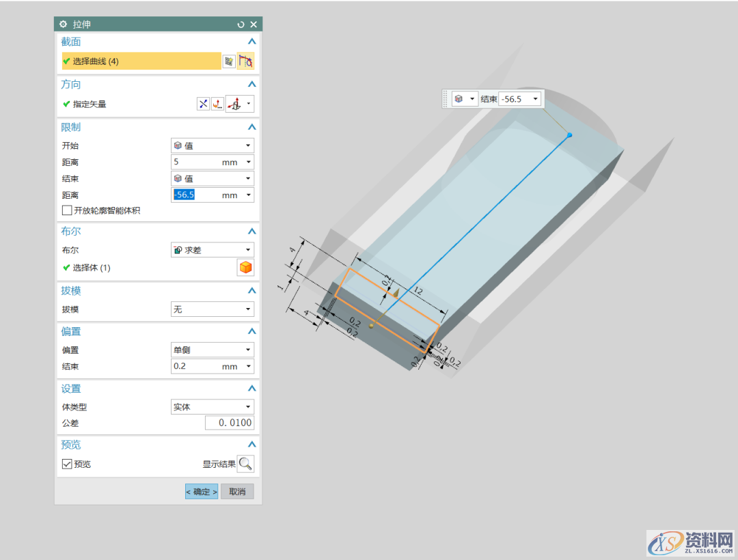Viewport: 738px width, 560px height.
Task: Click the sketch section (绘制截面) icon
Action: tap(230, 61)
